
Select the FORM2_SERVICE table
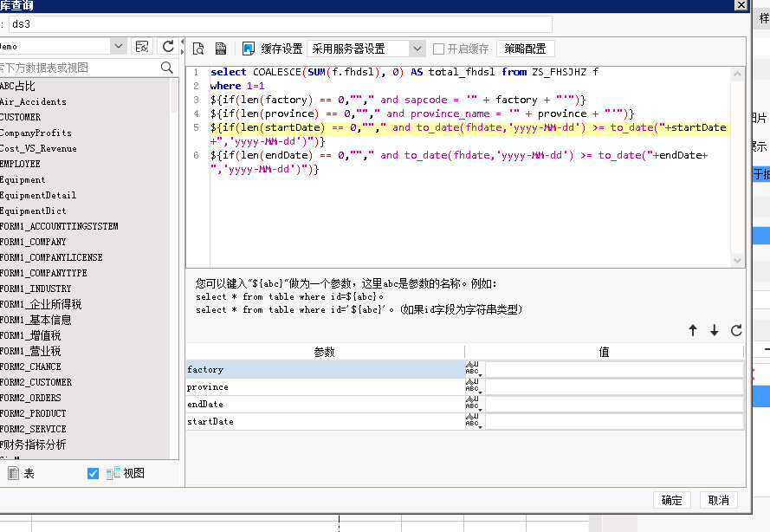click(33, 429)
